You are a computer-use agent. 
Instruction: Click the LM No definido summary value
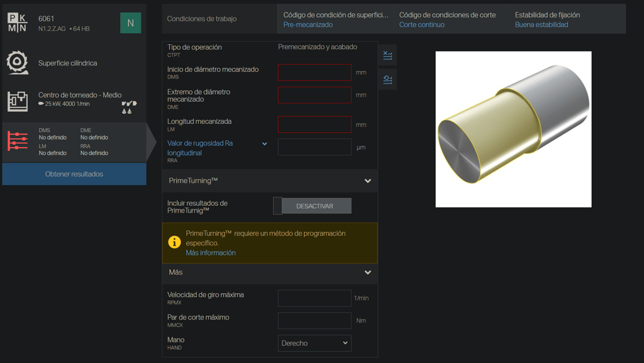[53, 153]
